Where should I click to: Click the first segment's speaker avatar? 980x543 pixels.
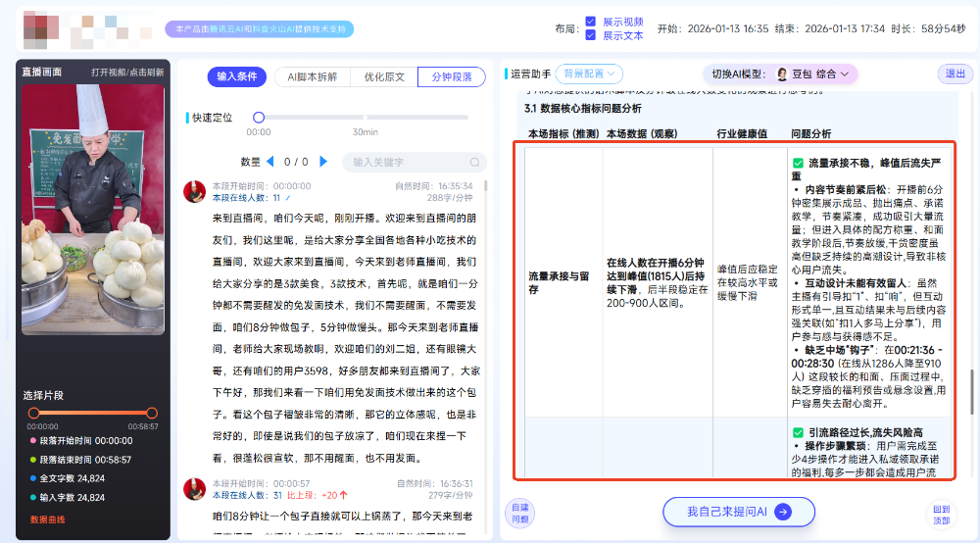(194, 191)
